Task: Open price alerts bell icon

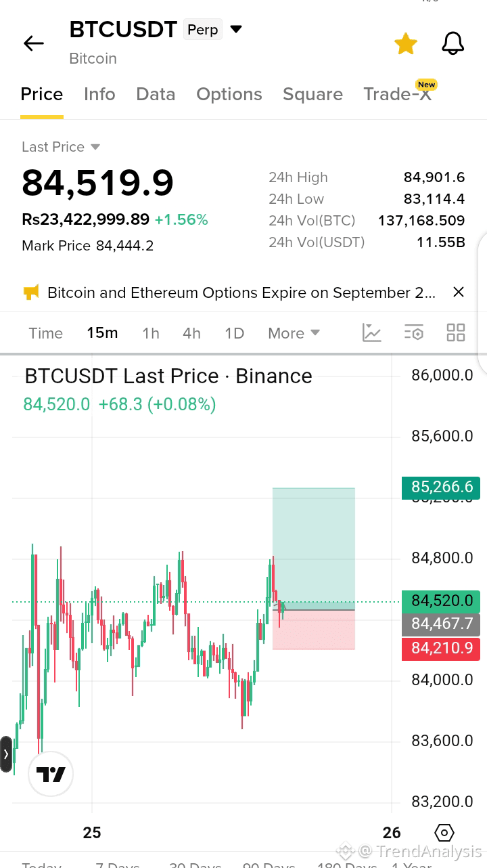Action: click(x=453, y=44)
